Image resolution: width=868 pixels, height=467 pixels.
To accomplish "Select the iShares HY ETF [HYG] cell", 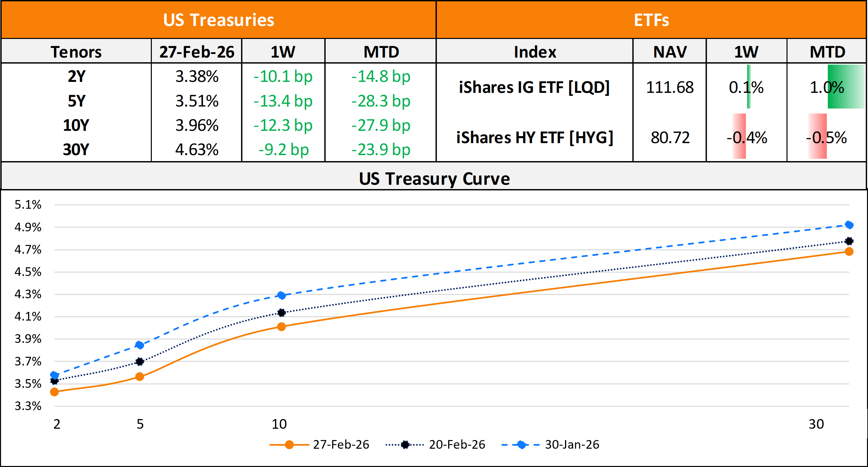I will click(x=534, y=137).
